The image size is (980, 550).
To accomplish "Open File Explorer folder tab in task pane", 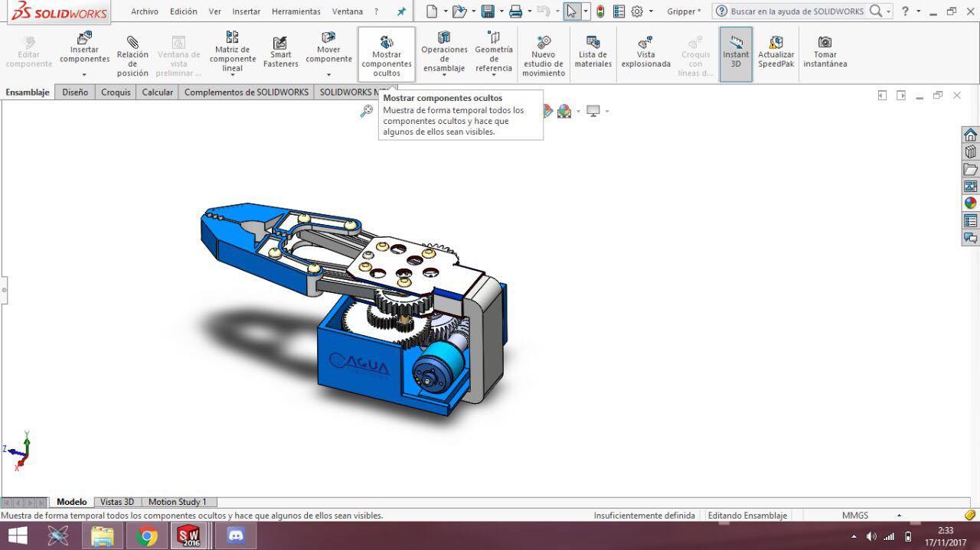I will point(970,169).
